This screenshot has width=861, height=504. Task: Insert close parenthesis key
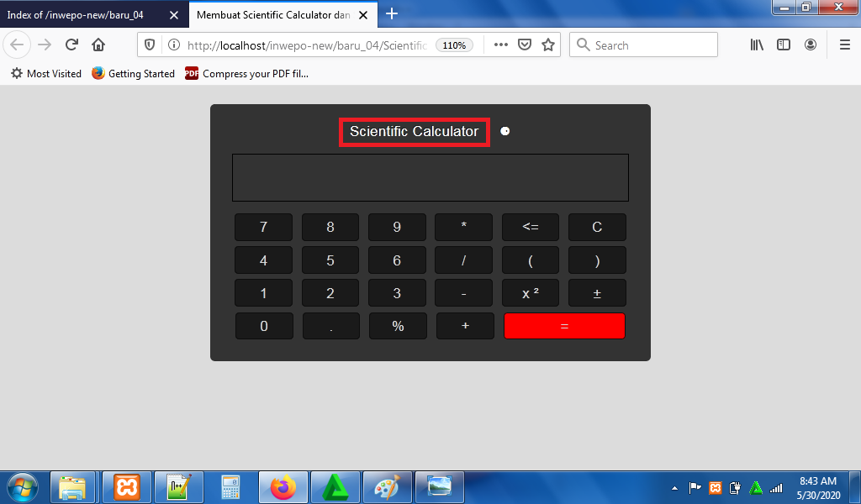(x=597, y=260)
